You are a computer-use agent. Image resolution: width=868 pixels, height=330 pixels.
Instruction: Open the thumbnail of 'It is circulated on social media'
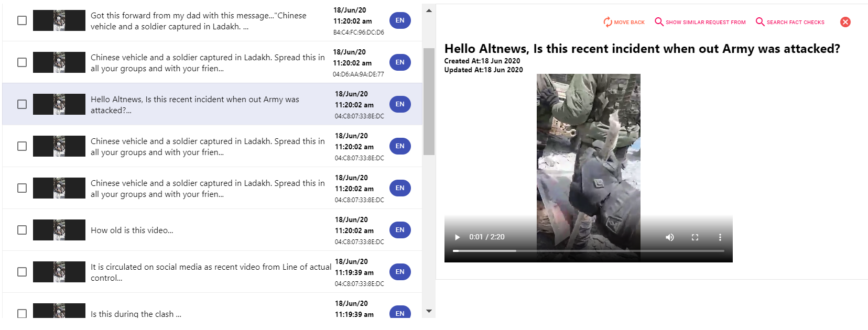click(59, 272)
